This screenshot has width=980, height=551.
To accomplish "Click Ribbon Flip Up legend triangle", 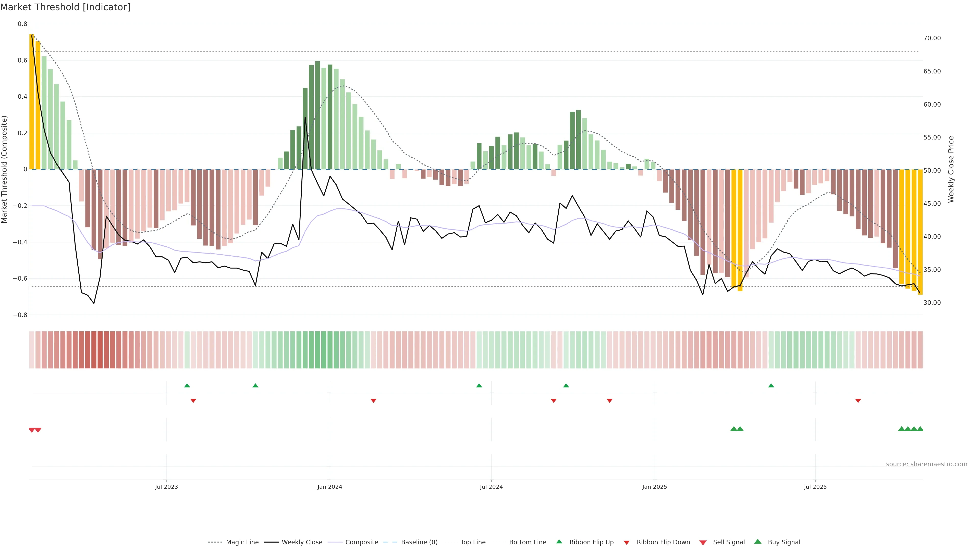I will tap(559, 542).
